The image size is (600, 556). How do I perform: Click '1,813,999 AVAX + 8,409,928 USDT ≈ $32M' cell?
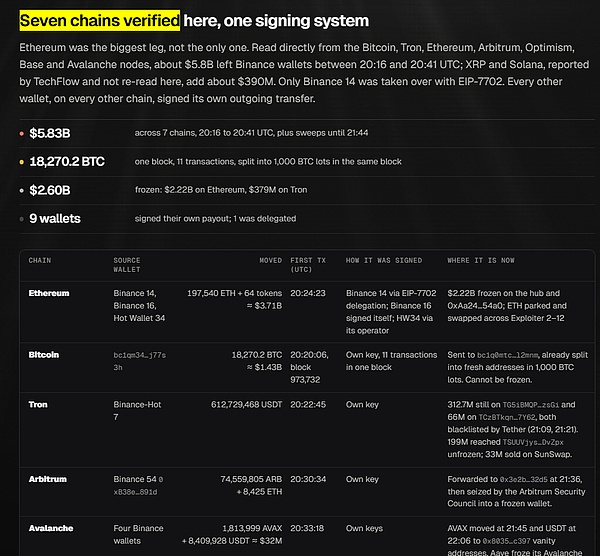(232, 535)
